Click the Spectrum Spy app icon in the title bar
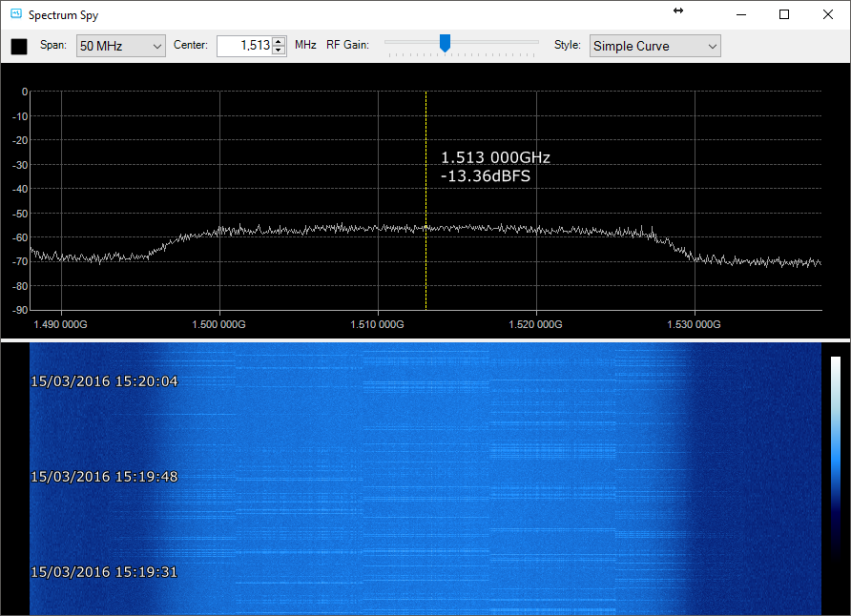The image size is (851, 616). (16, 13)
